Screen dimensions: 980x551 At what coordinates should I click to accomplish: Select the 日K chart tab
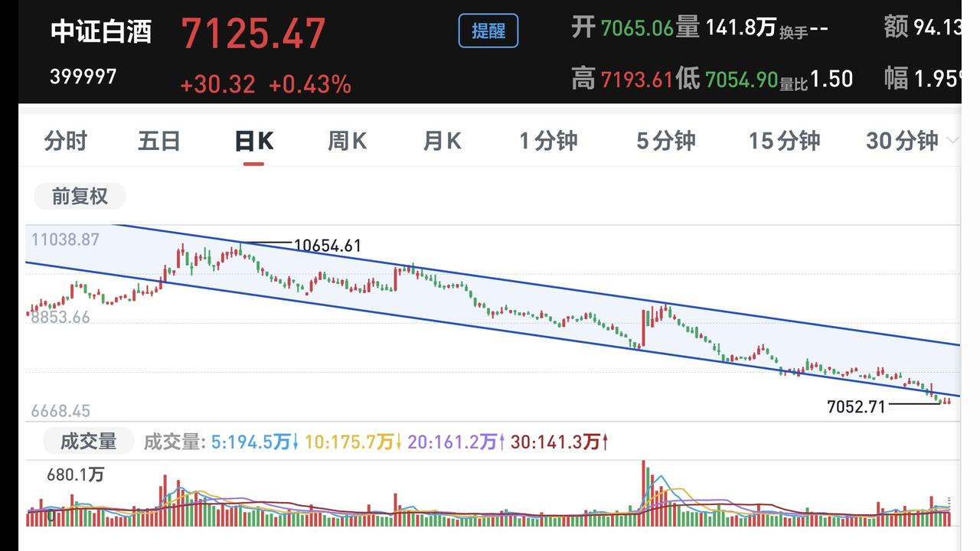[253, 141]
